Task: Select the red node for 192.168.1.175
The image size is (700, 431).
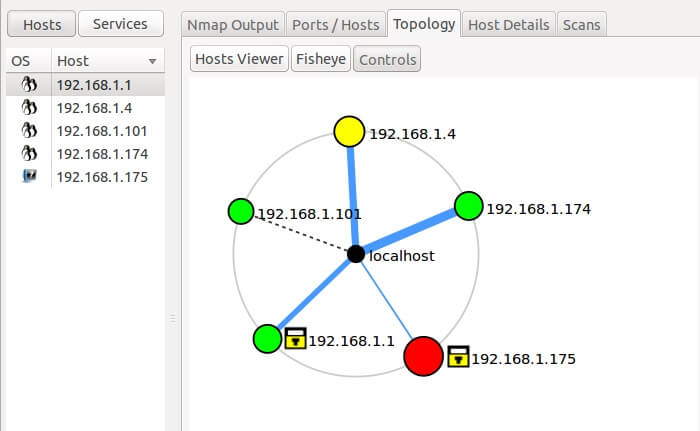Action: point(423,356)
